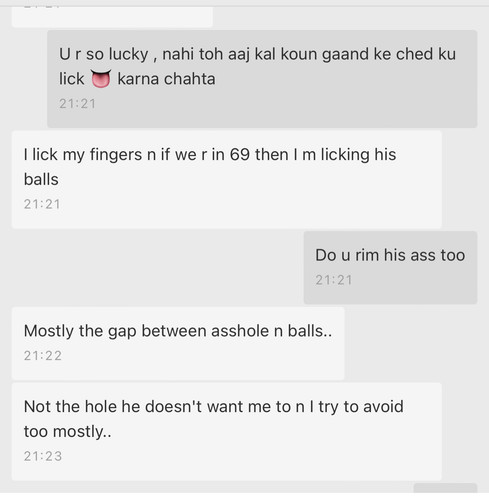
Task: Click the words 'nahi toh aaj kal' in sent message
Action: (x=219, y=54)
